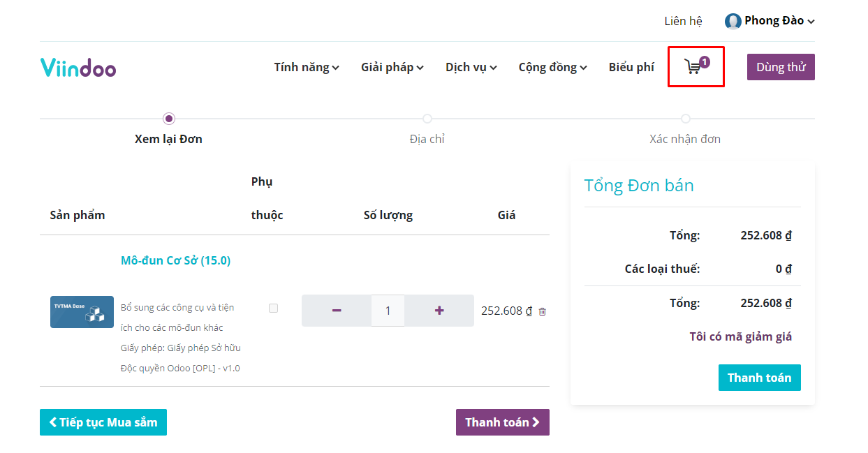Delete Mô-đun Cơ Sở with trash icon
Viewport: 868px width, 453px height.
coord(542,311)
